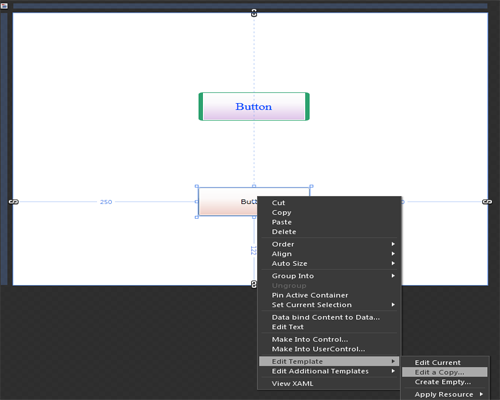Open the Edit Additional Templates submenu
Viewport: 500px width, 400px height.
329,371
